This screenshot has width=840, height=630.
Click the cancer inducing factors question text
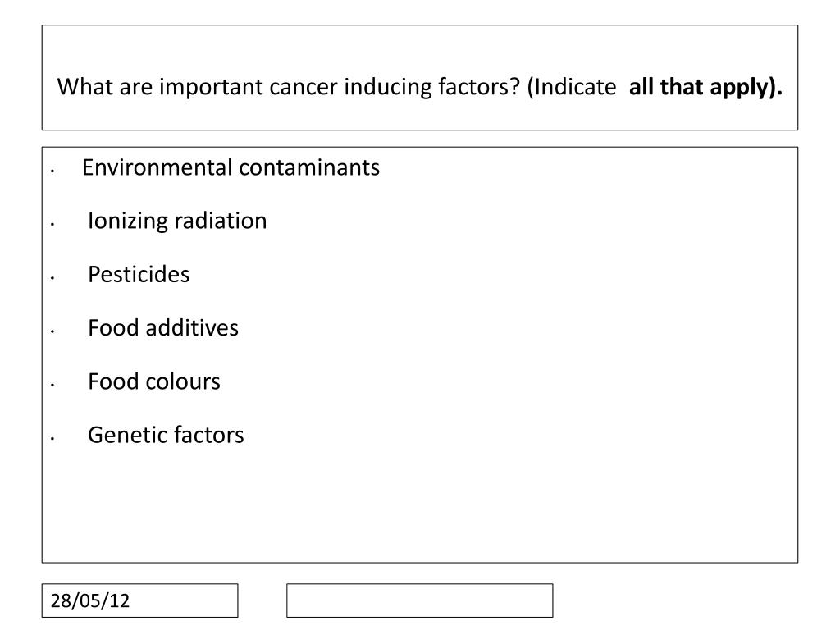tap(419, 87)
